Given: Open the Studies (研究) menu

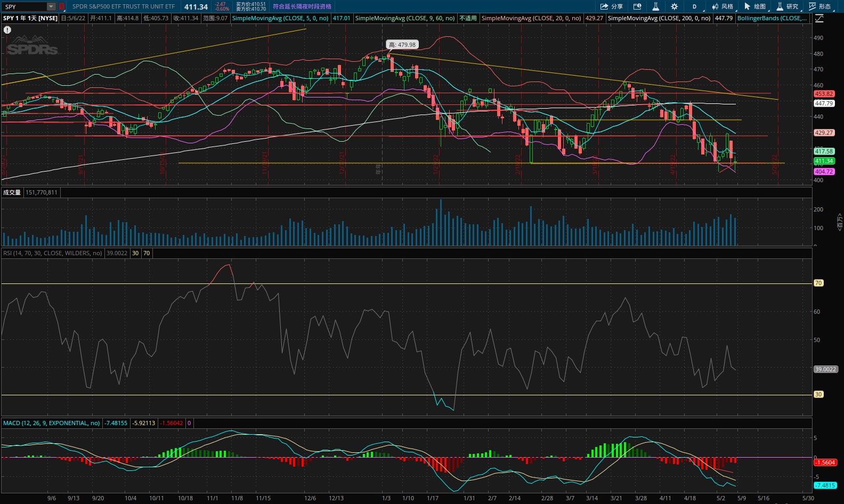Looking at the screenshot, I should click(788, 6).
